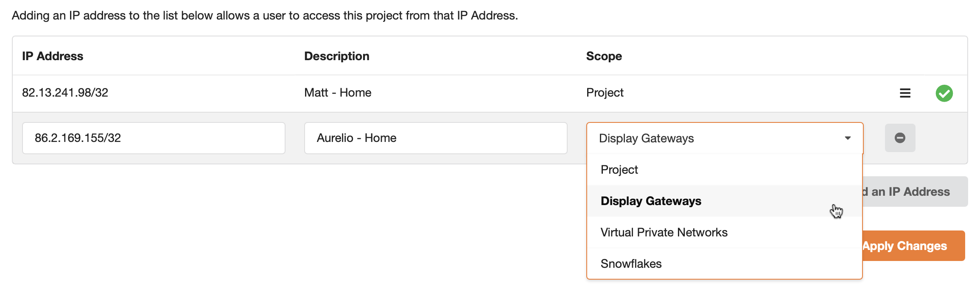The width and height of the screenshot is (980, 297).
Task: Click the minus button beside the scope dropdown
Action: click(900, 138)
